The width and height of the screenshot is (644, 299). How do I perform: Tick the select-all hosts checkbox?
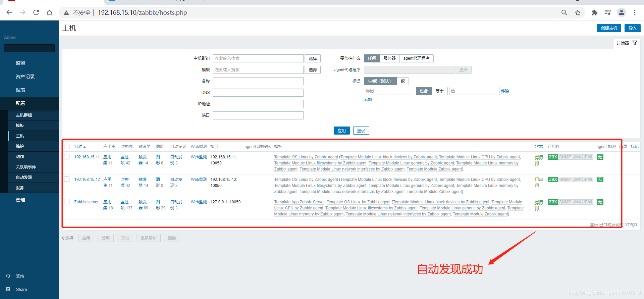pyautogui.click(x=67, y=146)
